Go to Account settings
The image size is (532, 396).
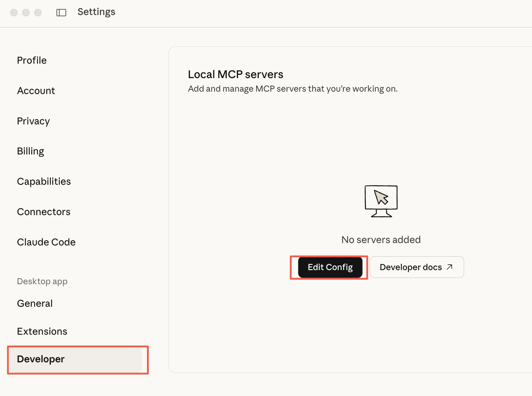coord(36,91)
